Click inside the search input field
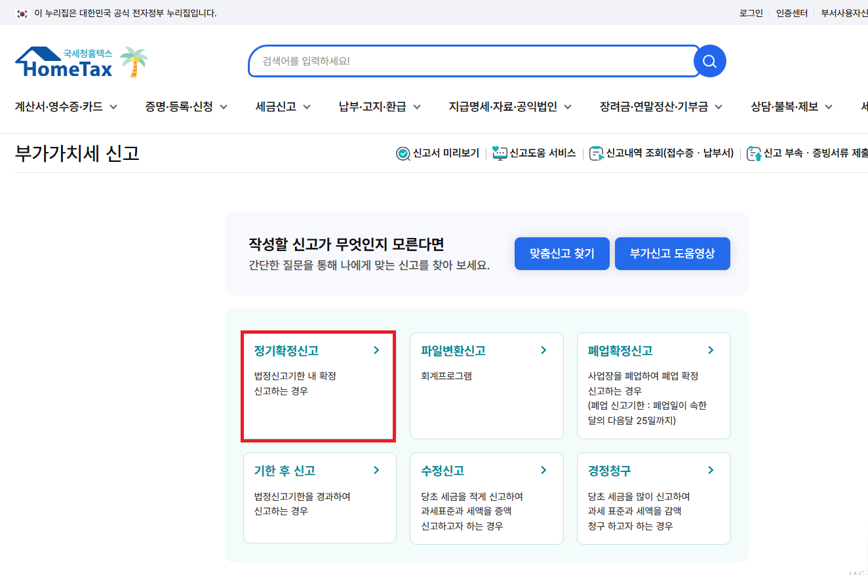Screen dimensions: 868x588 tap(459, 60)
